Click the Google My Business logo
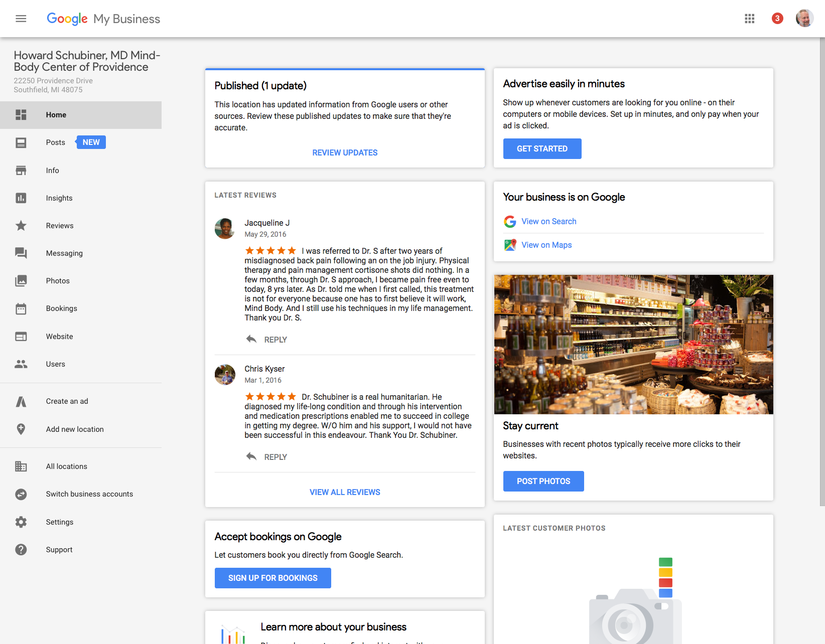825x644 pixels. [x=103, y=19]
